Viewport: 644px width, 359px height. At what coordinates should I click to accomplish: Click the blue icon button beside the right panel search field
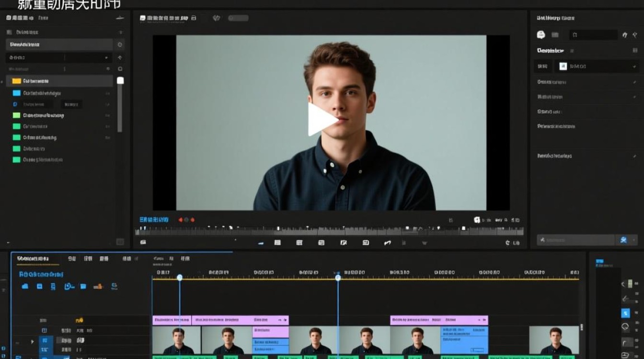click(x=623, y=240)
